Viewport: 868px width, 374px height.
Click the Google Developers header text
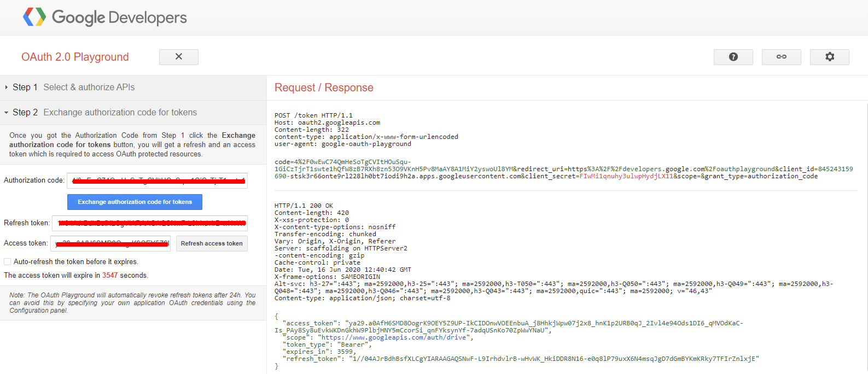click(x=119, y=17)
